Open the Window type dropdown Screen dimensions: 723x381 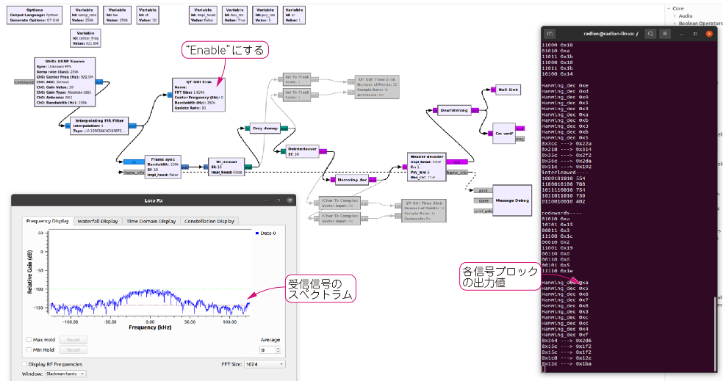tap(66, 374)
